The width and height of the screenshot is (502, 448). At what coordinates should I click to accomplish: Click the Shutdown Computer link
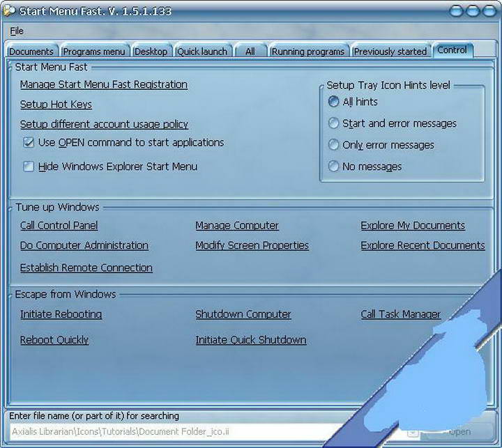click(243, 314)
